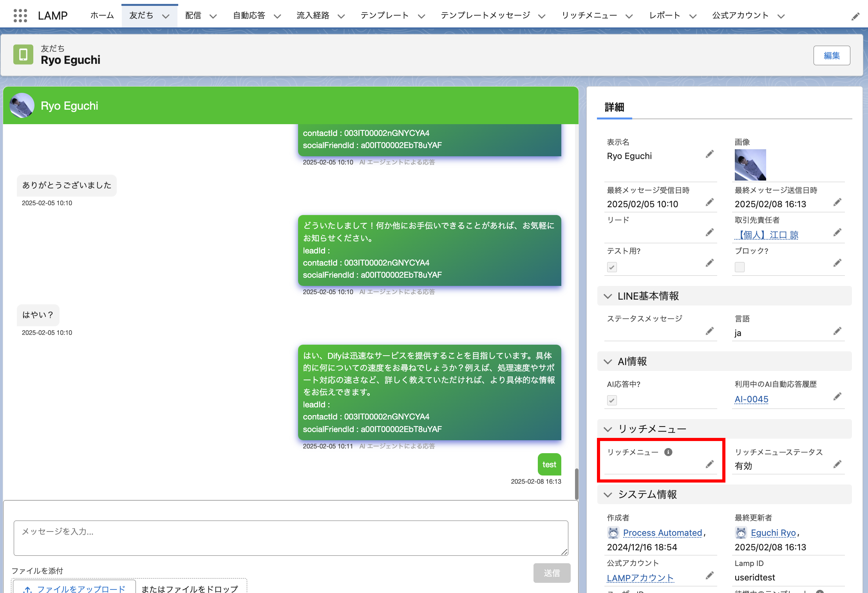Open the 配信 tab dropdown arrow
This screenshot has width=868, height=593.
(x=213, y=16)
